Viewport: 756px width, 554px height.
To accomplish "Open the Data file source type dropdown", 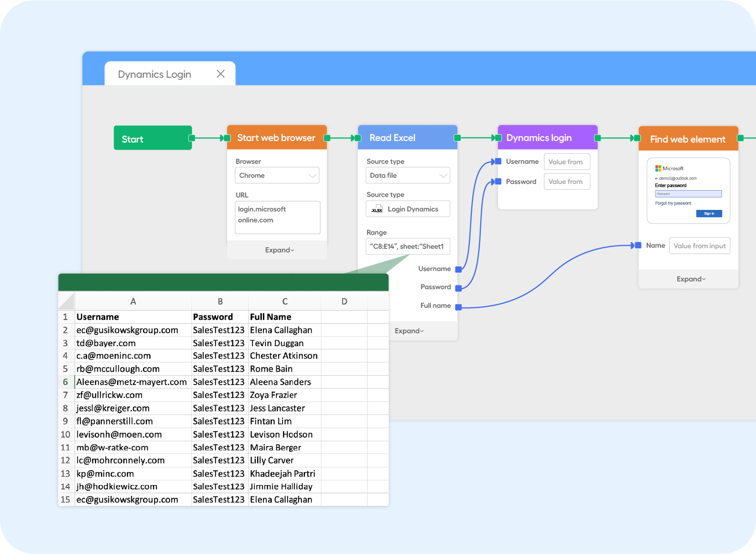I will tap(408, 175).
